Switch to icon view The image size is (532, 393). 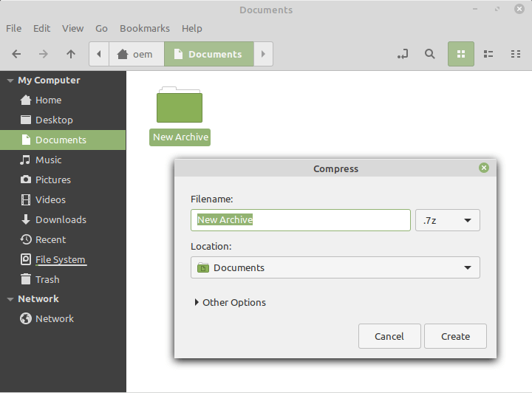[x=461, y=54]
